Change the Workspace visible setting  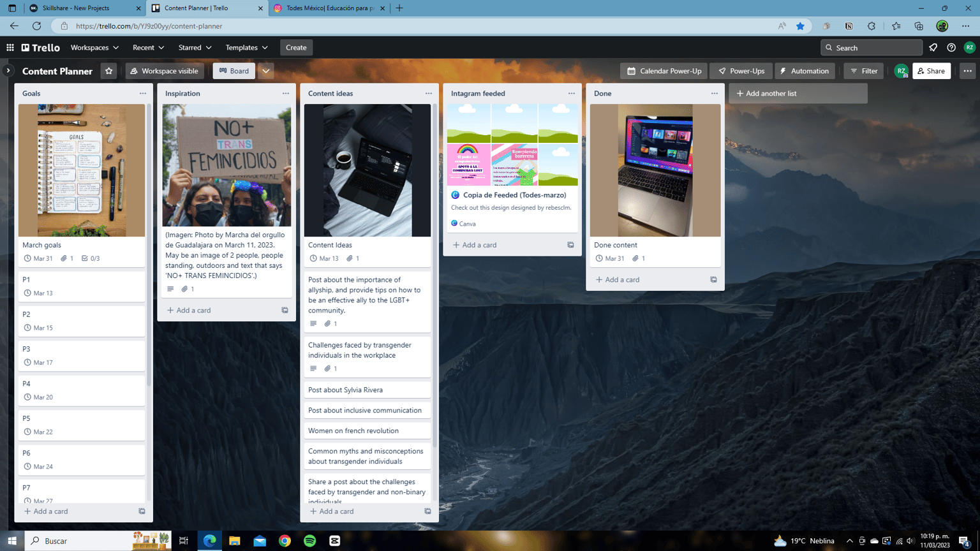click(x=165, y=71)
